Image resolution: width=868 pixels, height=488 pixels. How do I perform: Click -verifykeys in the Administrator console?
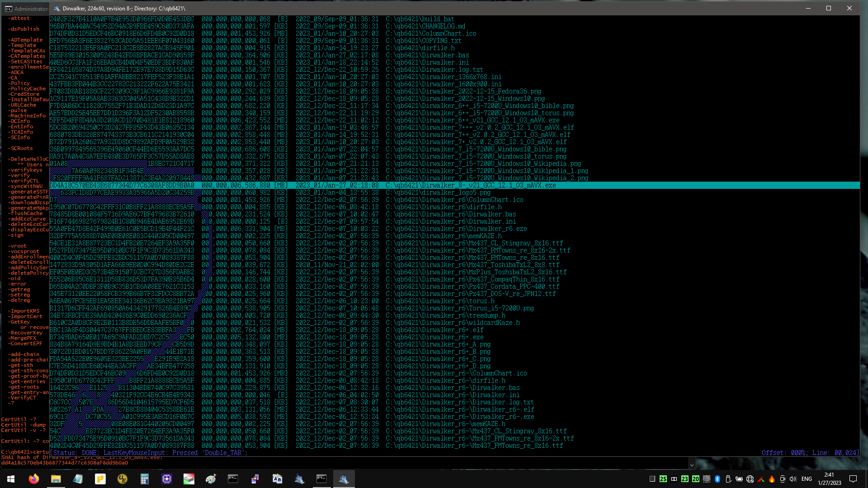tap(25, 170)
